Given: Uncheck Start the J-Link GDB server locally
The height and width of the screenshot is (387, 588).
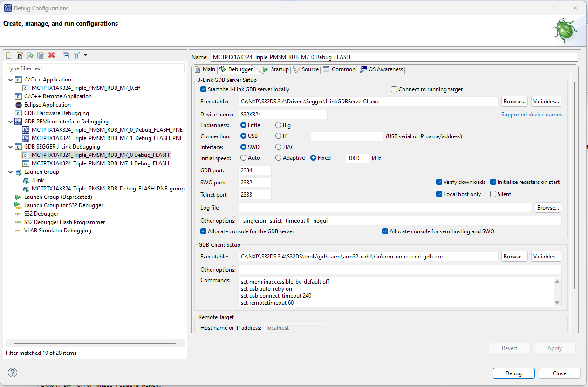Looking at the screenshot, I should click(203, 89).
